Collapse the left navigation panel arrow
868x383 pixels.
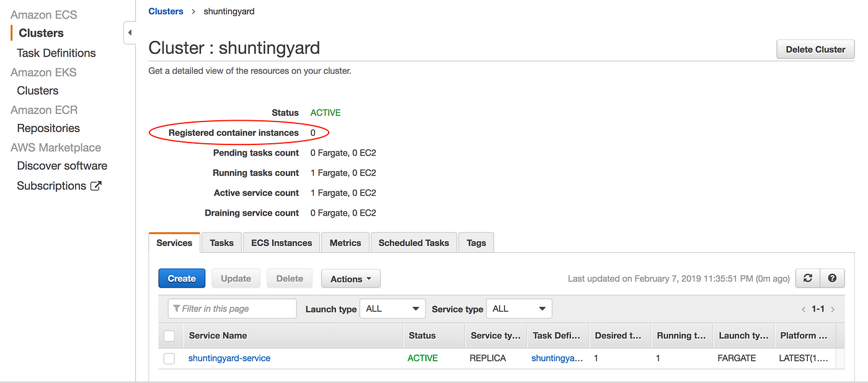pos(130,33)
